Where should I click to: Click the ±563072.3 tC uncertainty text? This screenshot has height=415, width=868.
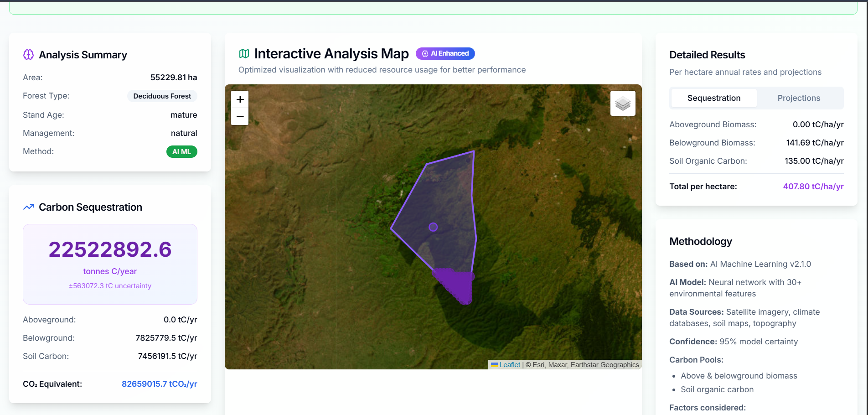[110, 286]
